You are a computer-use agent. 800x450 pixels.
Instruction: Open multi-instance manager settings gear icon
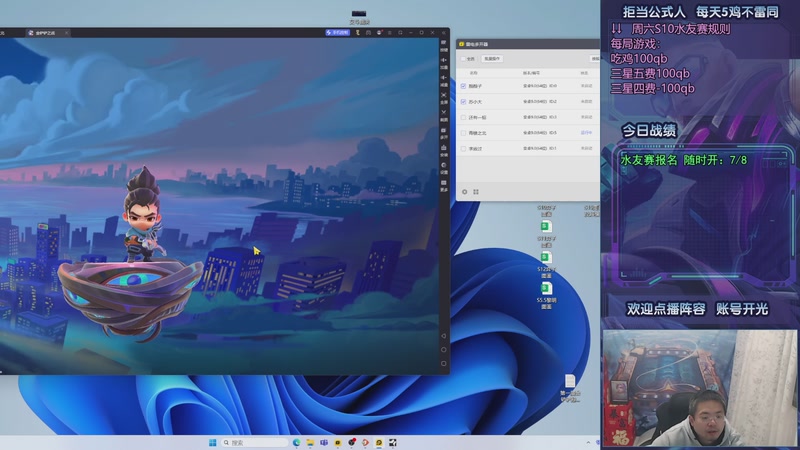coord(464,192)
